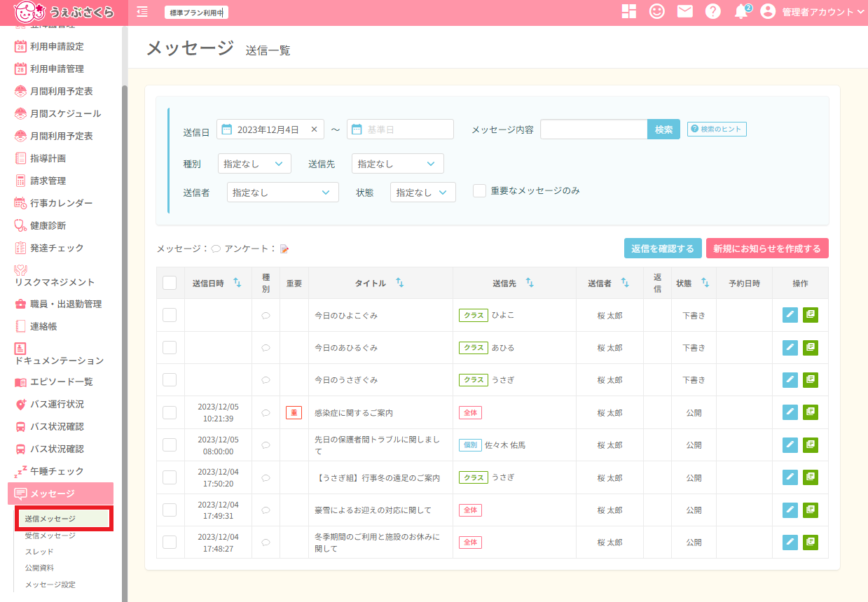Click the smiley face icon in the header
Image resolution: width=868 pixels, height=602 pixels.
[x=656, y=11]
